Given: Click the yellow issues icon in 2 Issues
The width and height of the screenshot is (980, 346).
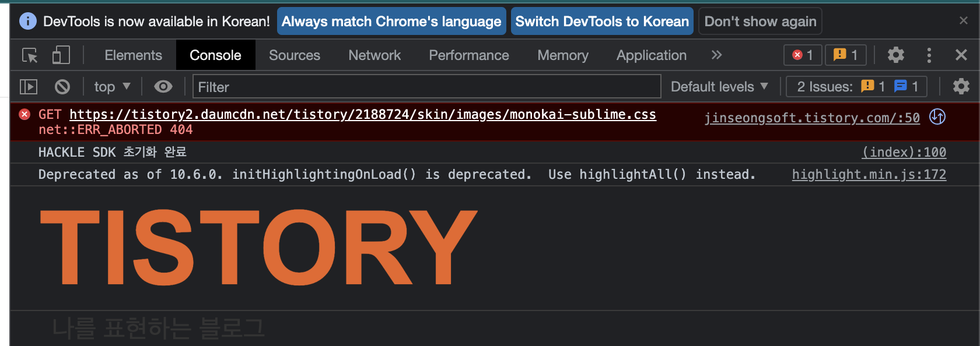Looking at the screenshot, I should pos(867,86).
